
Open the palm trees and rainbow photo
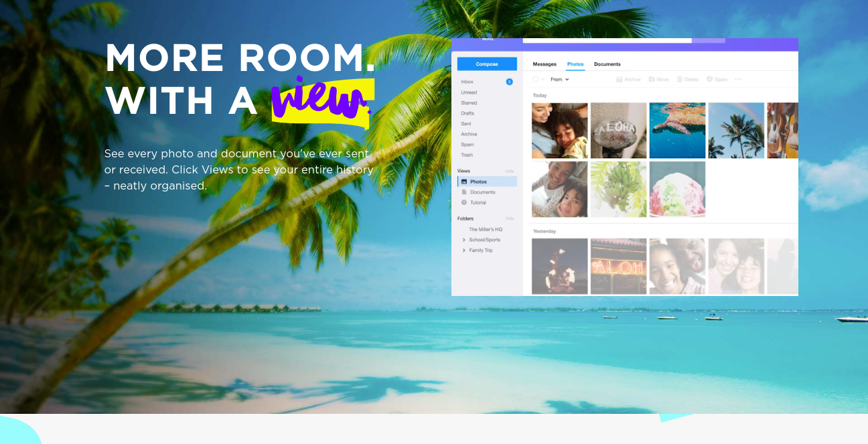point(736,131)
